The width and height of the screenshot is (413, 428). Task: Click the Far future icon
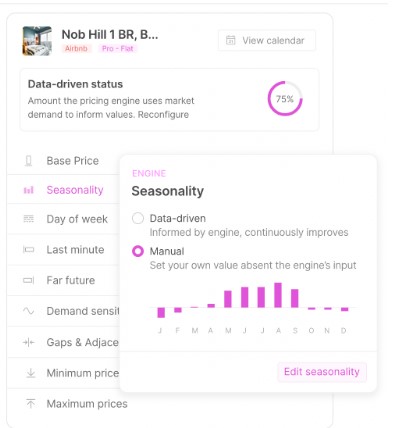[29, 280]
